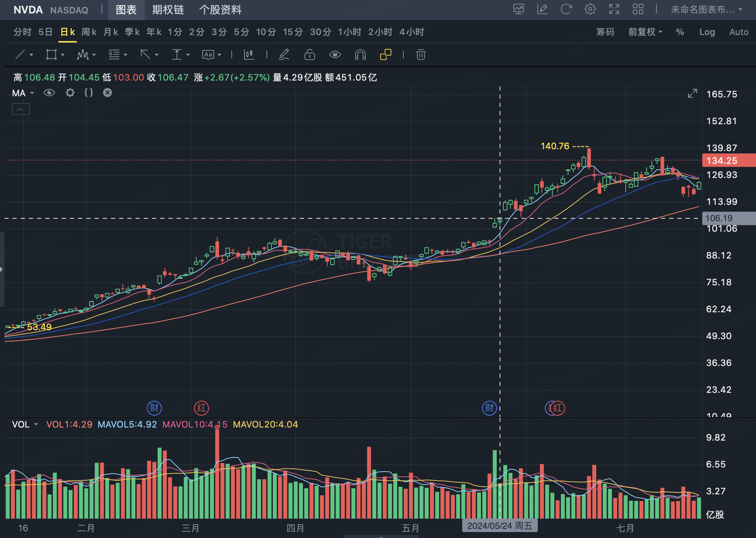Image resolution: width=756 pixels, height=538 pixels.
Task: Select the Aa text annotation tool
Action: (x=208, y=55)
